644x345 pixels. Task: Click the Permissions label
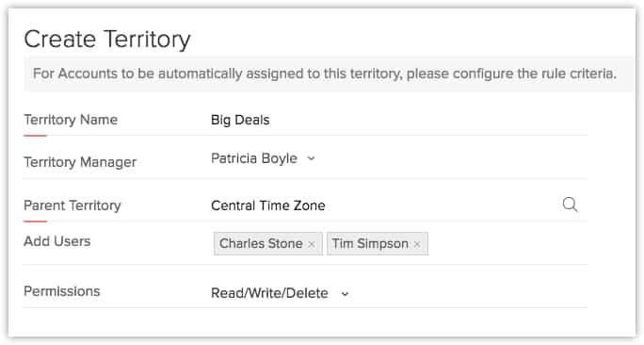(x=62, y=291)
